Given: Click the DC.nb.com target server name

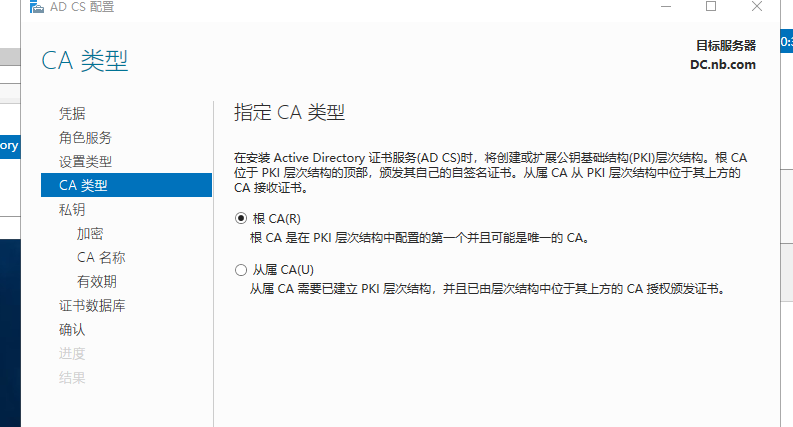Looking at the screenshot, I should point(723,65).
